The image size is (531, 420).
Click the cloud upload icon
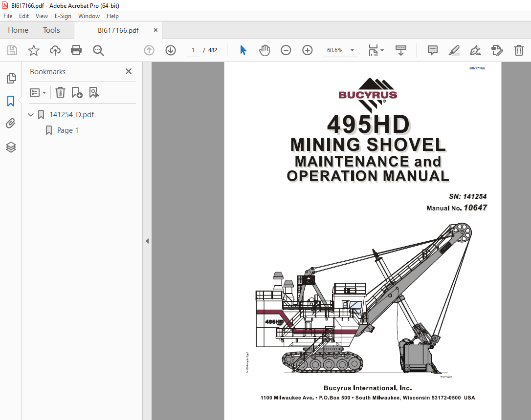55,50
